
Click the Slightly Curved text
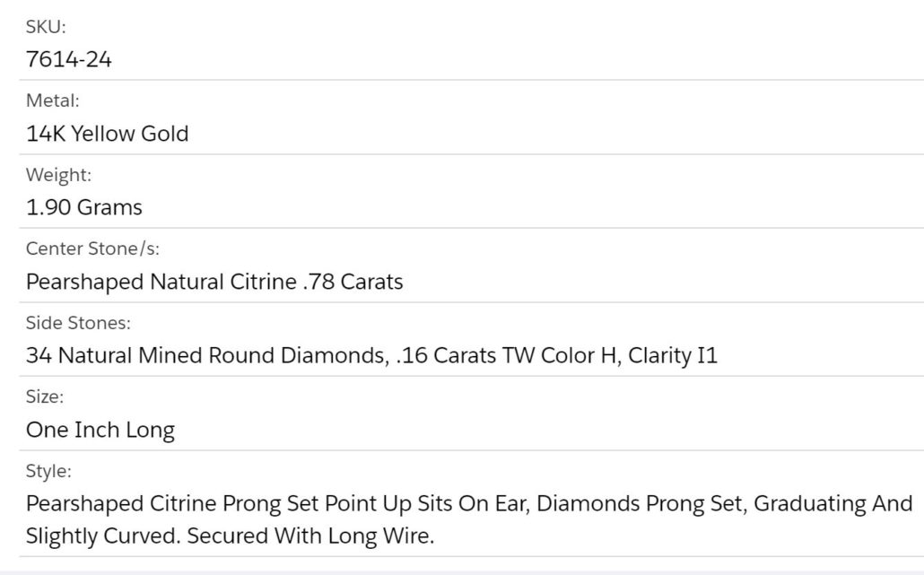click(x=103, y=536)
